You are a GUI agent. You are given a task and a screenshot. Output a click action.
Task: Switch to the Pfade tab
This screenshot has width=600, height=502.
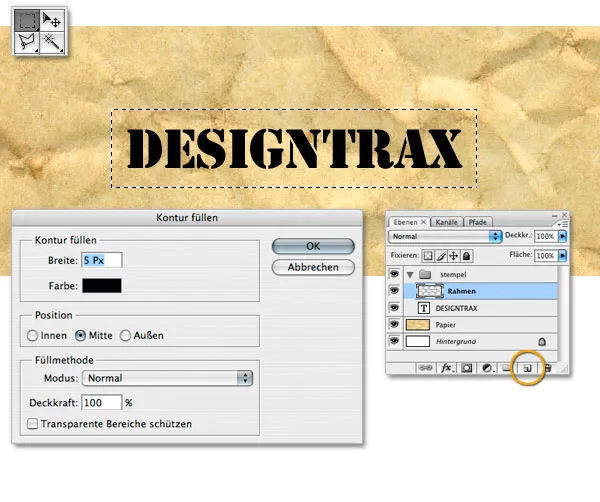tap(478, 221)
